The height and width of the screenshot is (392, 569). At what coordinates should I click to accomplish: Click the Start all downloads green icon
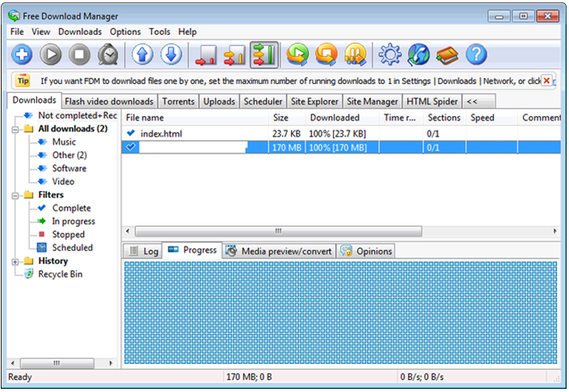pyautogui.click(x=298, y=55)
